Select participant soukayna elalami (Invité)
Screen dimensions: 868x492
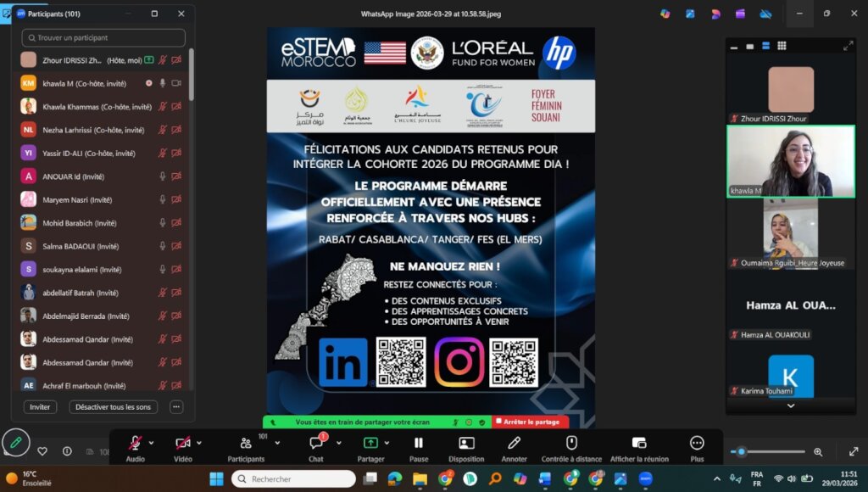[102, 269]
